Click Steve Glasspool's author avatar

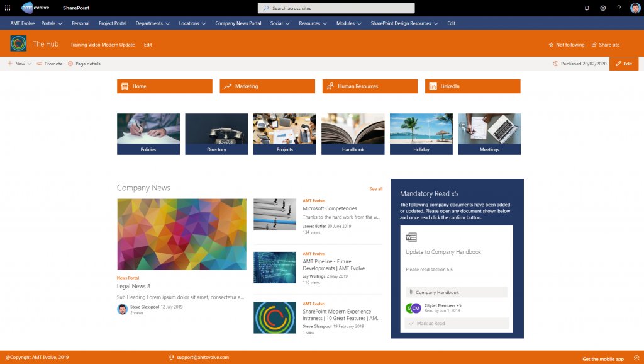(123, 309)
